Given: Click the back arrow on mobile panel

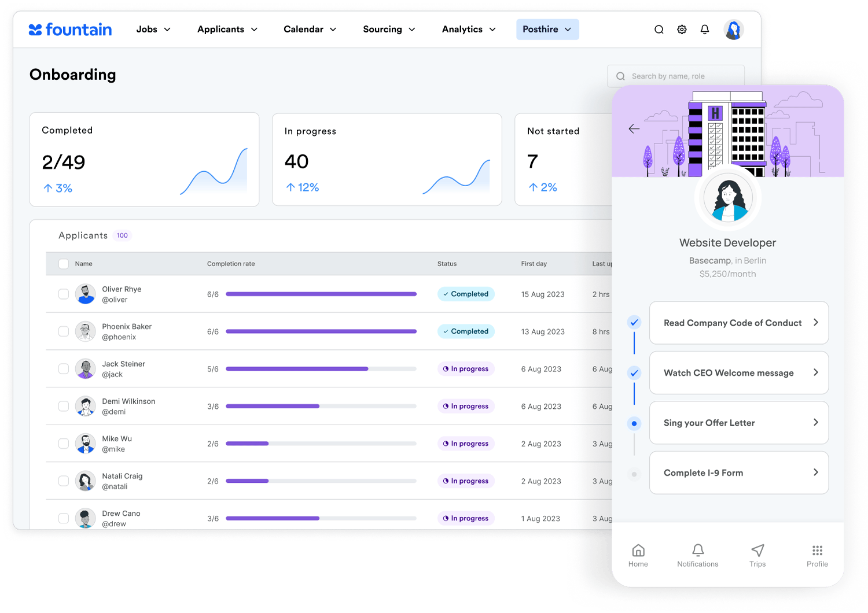Looking at the screenshot, I should pyautogui.click(x=634, y=129).
